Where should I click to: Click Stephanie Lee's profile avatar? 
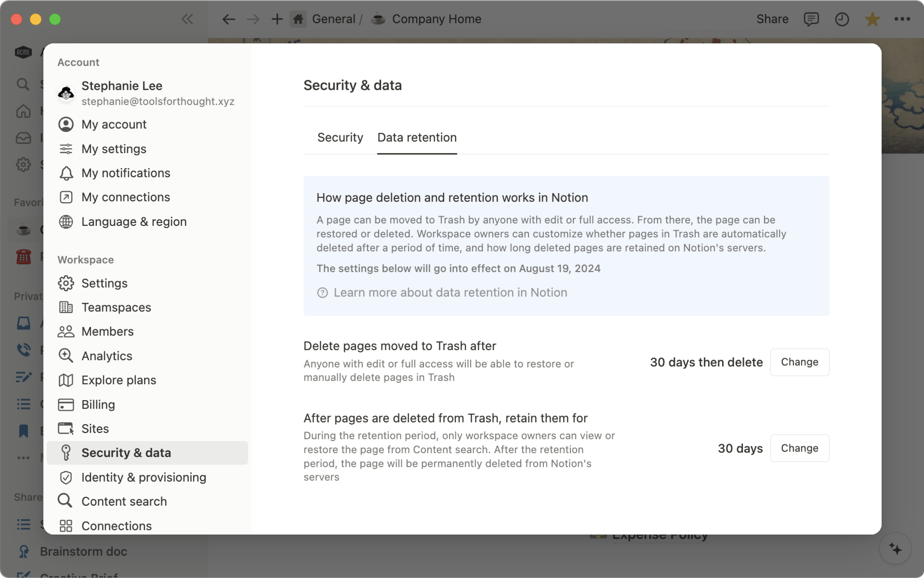tap(66, 93)
